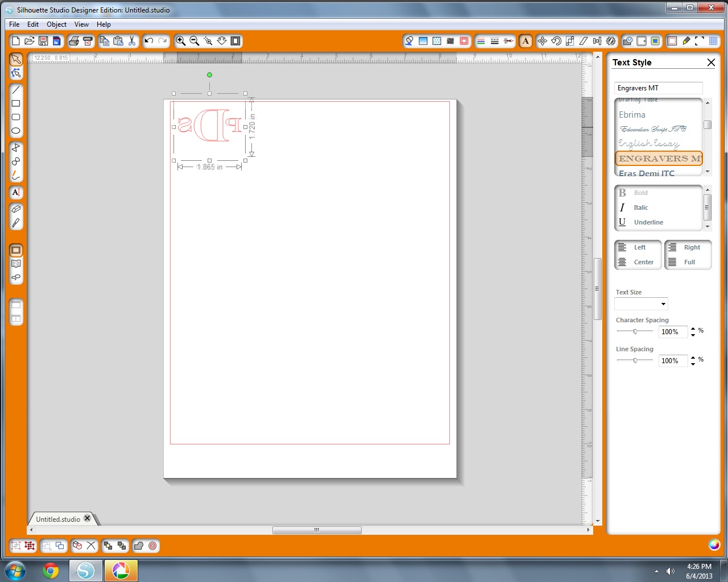Open the Fill Color window icon
728x582 pixels.
click(x=409, y=41)
